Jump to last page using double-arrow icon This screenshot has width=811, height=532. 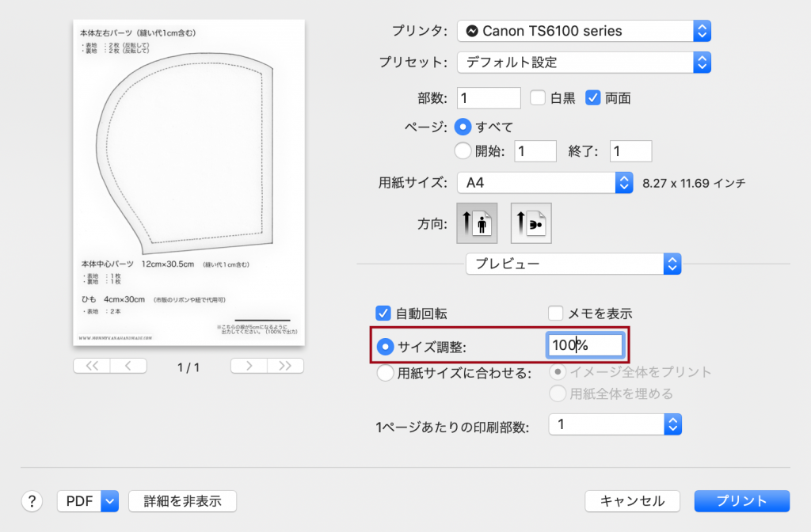pos(284,365)
